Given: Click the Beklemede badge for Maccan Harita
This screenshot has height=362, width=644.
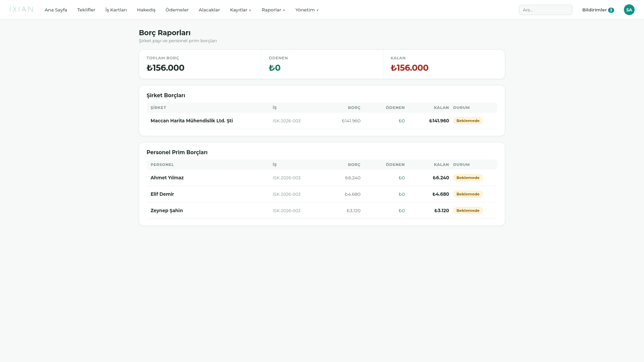Looking at the screenshot, I should pos(468,121).
